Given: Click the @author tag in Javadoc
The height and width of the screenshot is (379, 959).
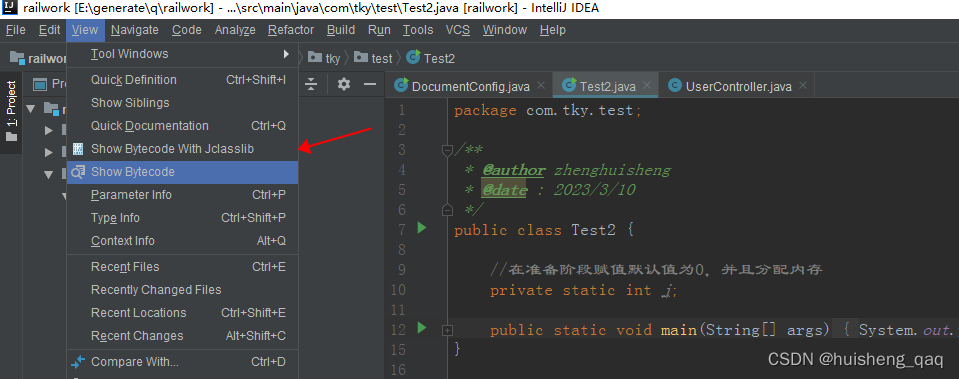Looking at the screenshot, I should 513,170.
